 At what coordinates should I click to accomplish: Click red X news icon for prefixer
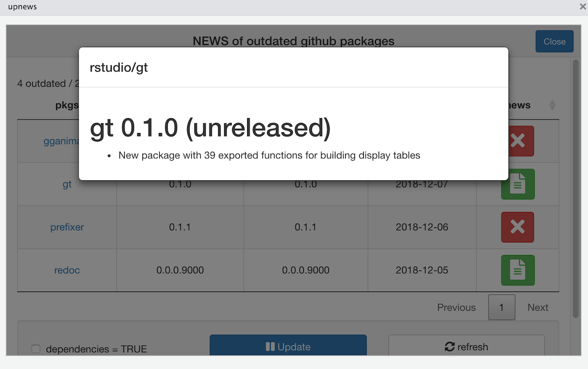[x=517, y=227]
